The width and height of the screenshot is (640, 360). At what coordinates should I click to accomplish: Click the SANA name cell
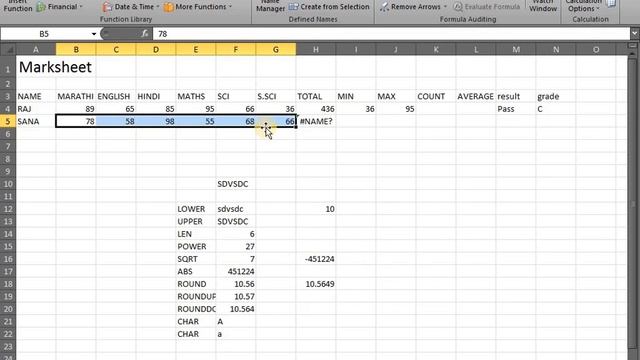point(36,121)
